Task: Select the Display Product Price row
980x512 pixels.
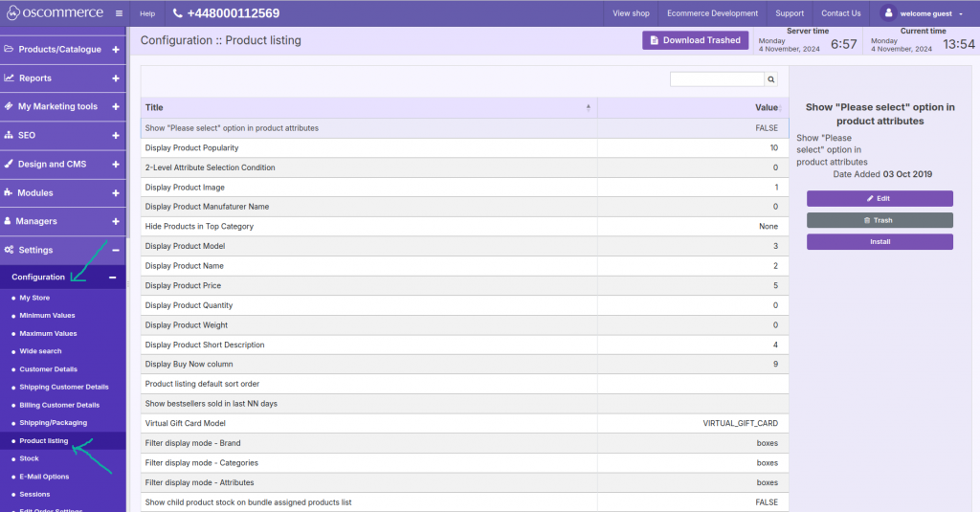Action: pyautogui.click(x=464, y=286)
